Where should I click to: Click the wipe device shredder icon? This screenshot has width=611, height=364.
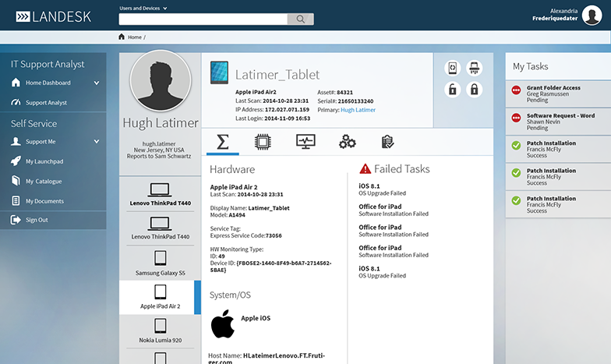coord(473,69)
